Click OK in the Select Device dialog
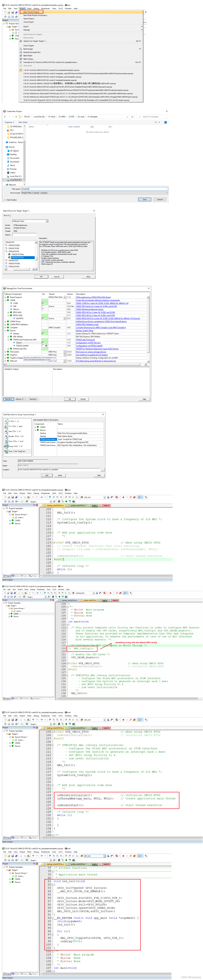This screenshot has height=980, width=203. pos(42,277)
